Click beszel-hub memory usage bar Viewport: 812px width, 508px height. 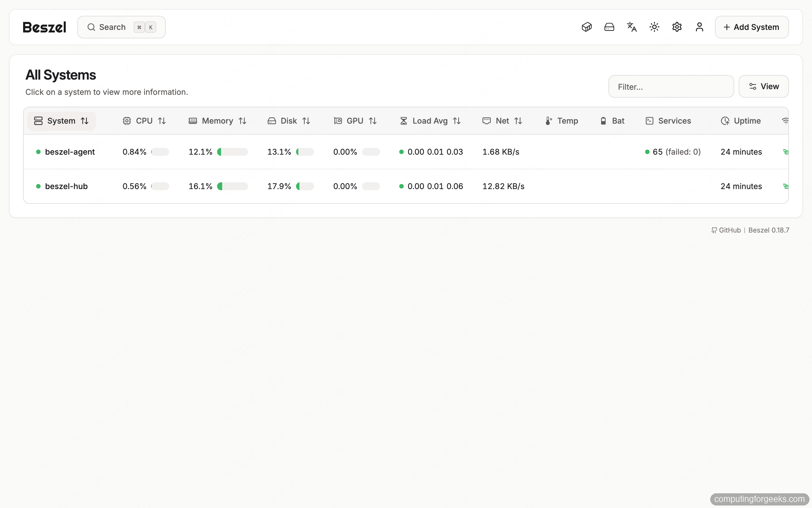pos(233,186)
